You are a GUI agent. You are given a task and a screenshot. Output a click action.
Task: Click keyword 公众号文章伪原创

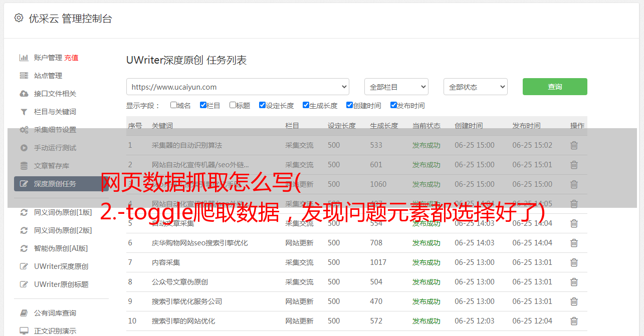tap(180, 282)
